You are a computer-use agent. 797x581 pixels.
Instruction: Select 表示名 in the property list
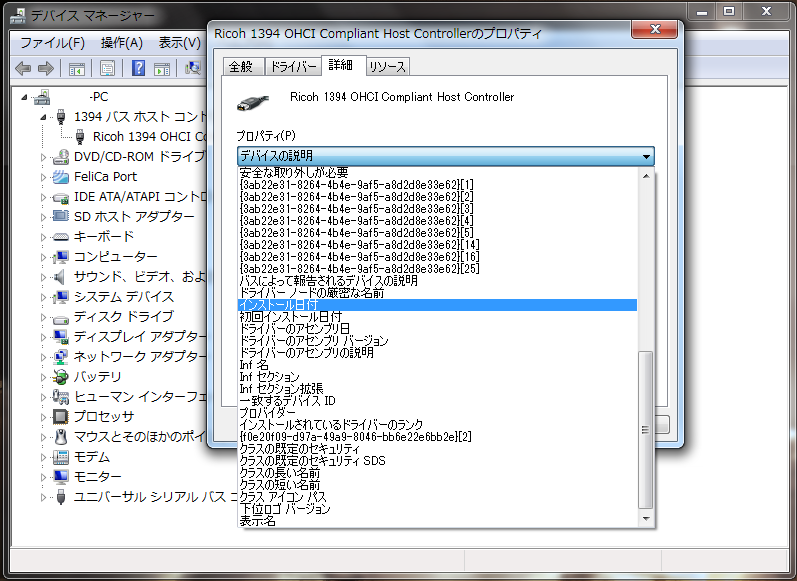(x=437, y=521)
